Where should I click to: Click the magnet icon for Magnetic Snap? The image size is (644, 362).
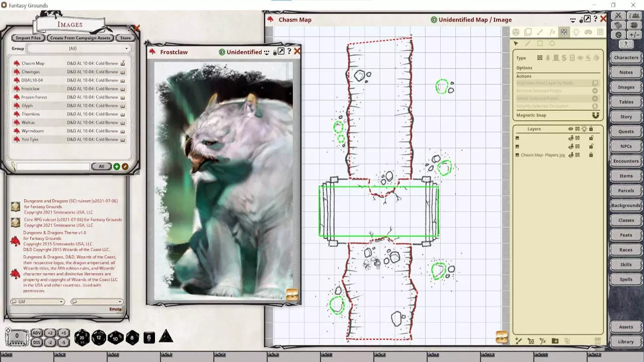(x=596, y=116)
